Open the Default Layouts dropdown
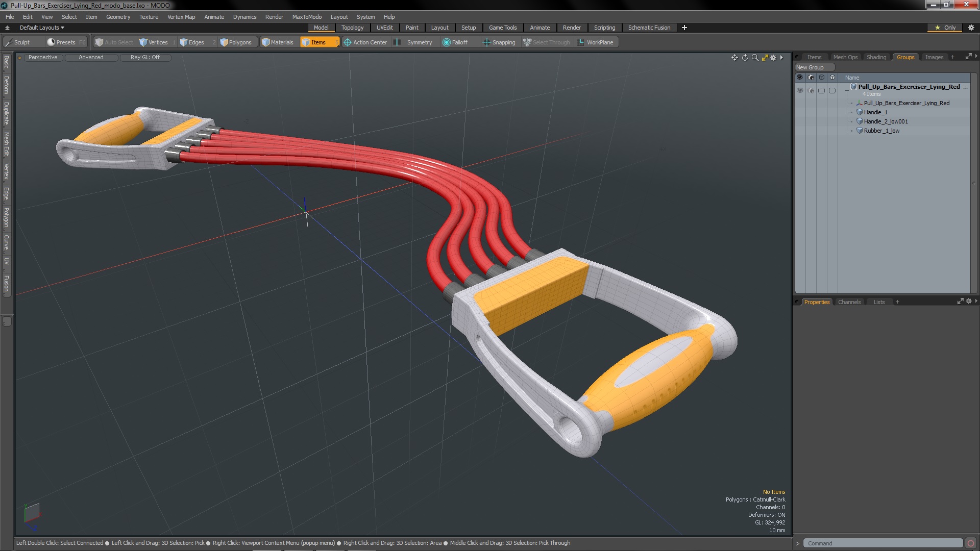 point(42,28)
